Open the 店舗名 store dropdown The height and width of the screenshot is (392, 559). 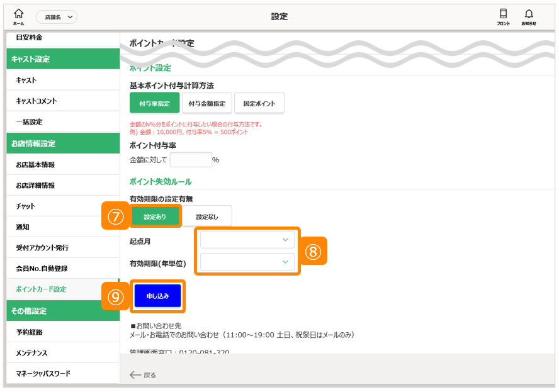click(x=57, y=17)
